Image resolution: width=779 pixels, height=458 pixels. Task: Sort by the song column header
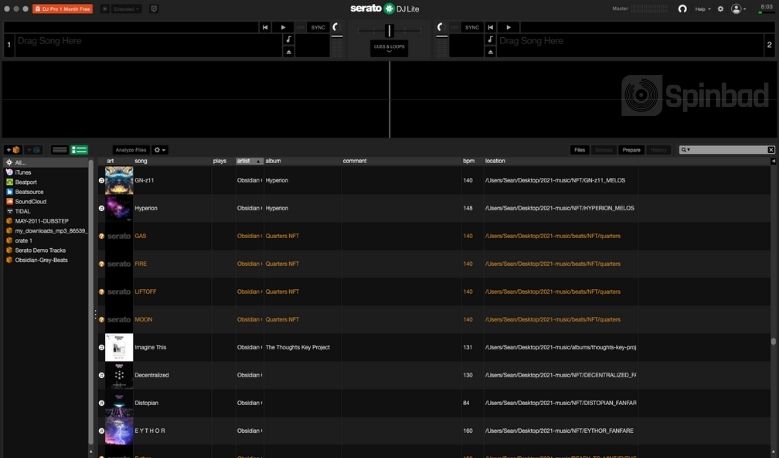[x=172, y=161]
